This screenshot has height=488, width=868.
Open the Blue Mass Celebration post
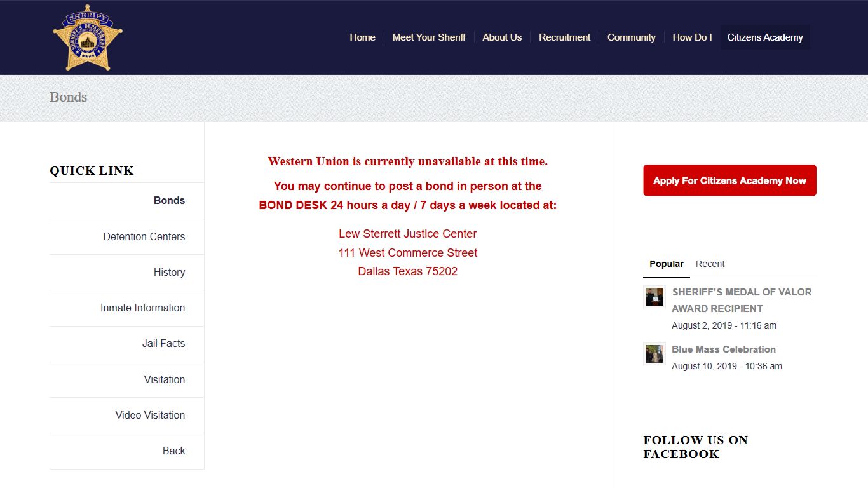tap(724, 349)
